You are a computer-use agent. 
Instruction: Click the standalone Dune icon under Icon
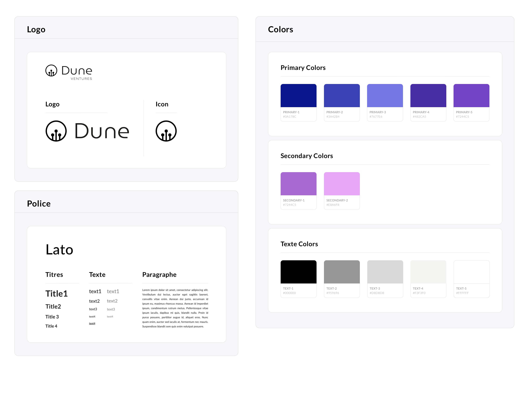point(166,131)
